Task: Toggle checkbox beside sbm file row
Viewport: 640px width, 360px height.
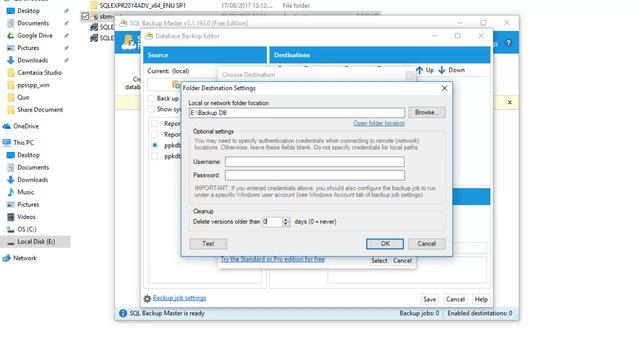Action: pos(85,16)
